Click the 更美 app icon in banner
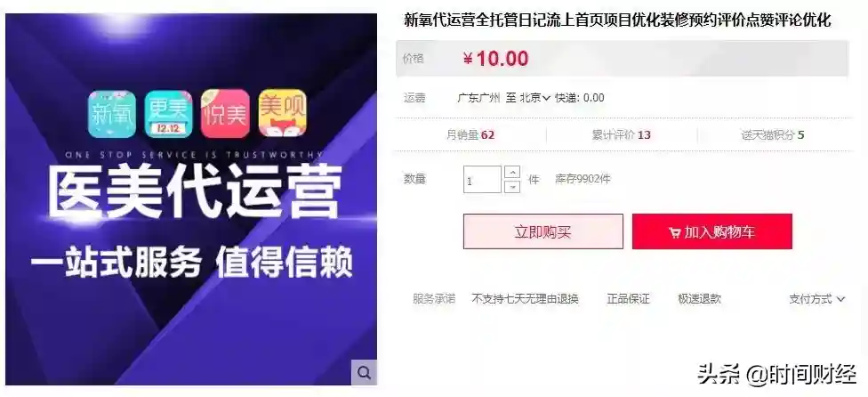Image resolution: width=868 pixels, height=397 pixels. tap(168, 114)
